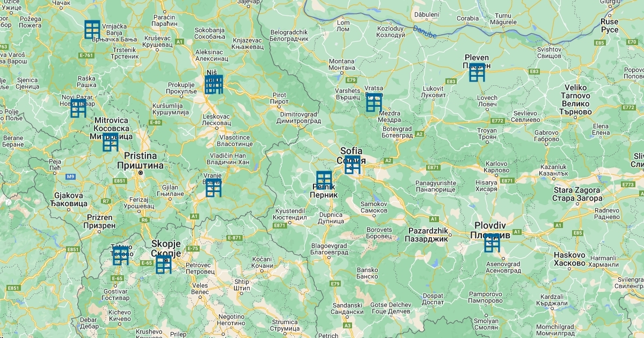Screen dimensions: 644x338
Task: Select the building marker at Pernik
Action: (x=324, y=180)
